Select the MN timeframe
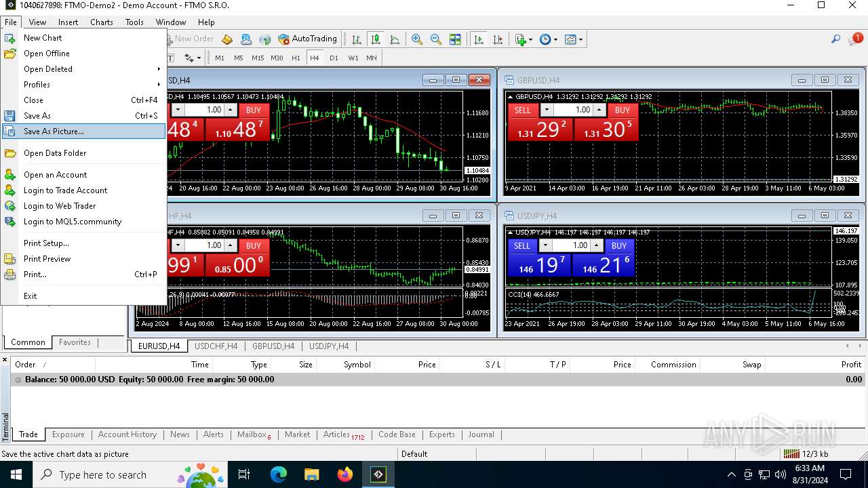868x488 pixels. click(x=372, y=58)
